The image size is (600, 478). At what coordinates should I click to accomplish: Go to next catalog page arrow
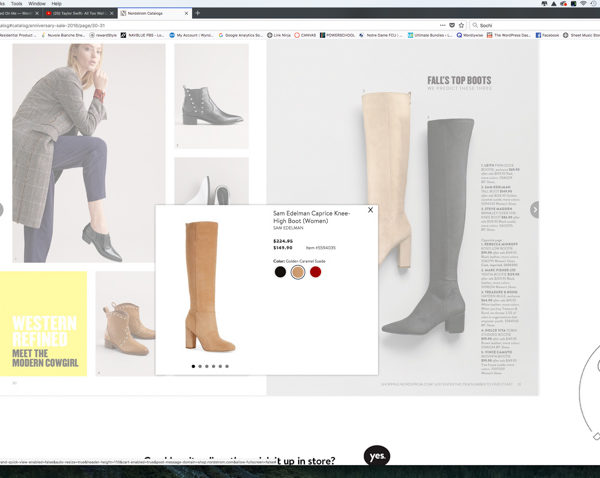(x=535, y=210)
